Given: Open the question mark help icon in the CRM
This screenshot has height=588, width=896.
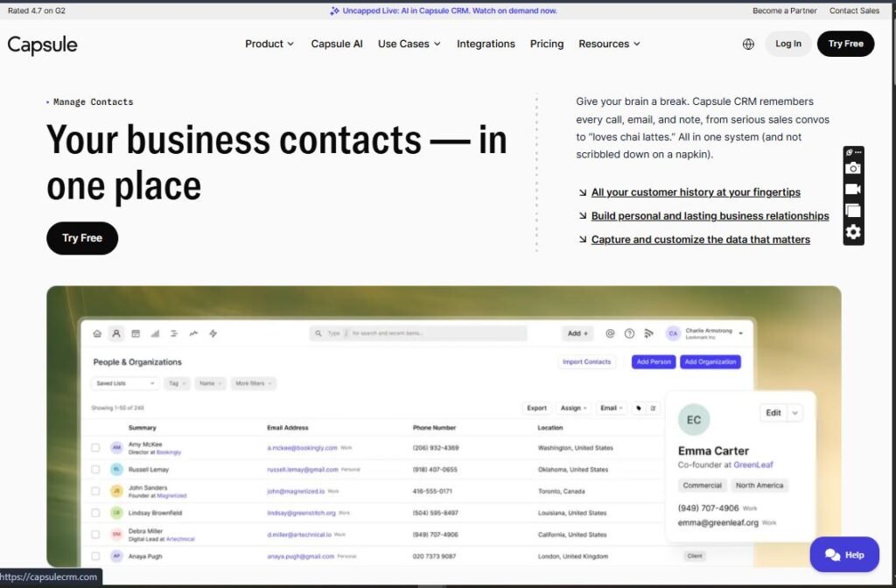Looking at the screenshot, I should point(629,333).
